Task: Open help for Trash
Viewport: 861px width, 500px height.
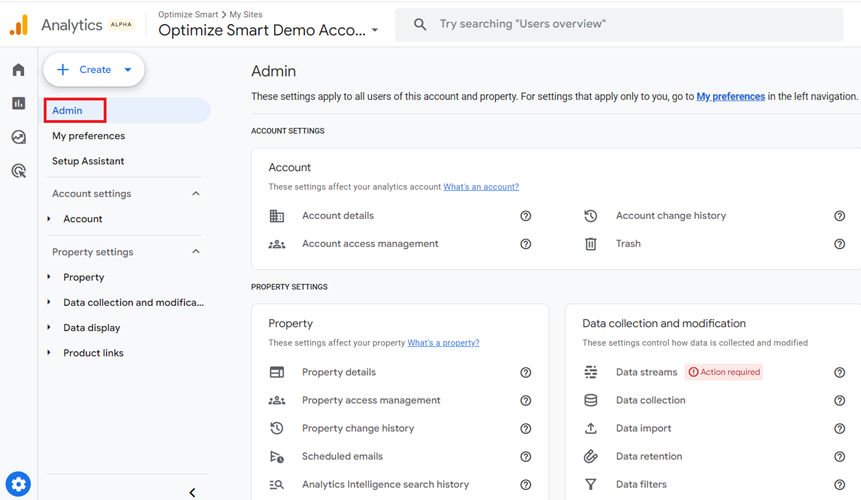Action: point(840,244)
